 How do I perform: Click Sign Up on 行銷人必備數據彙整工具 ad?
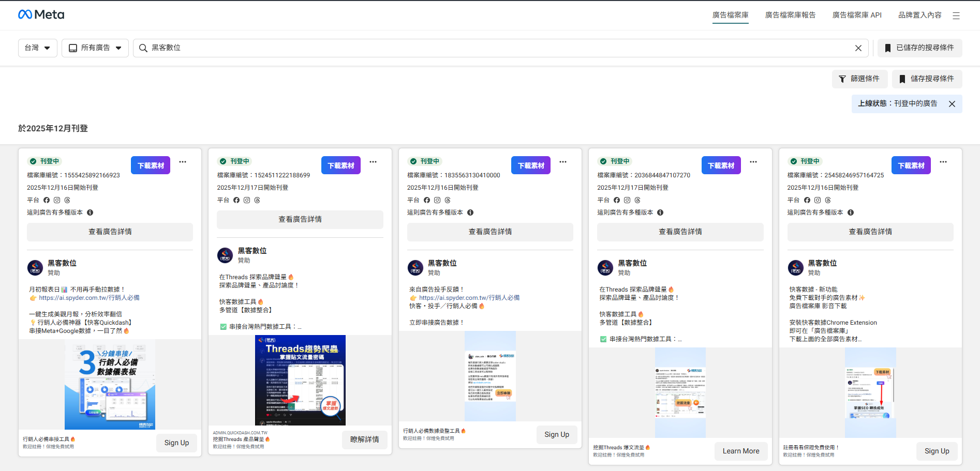(557, 435)
